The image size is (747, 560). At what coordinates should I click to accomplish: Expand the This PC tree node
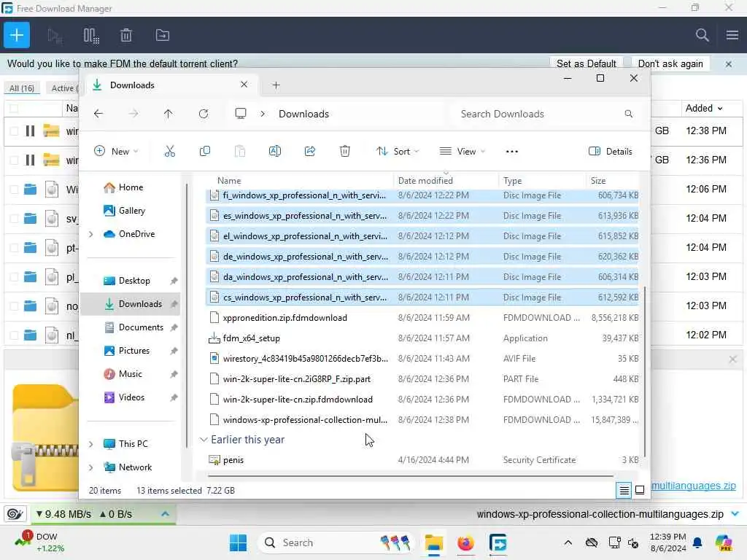pos(91,444)
